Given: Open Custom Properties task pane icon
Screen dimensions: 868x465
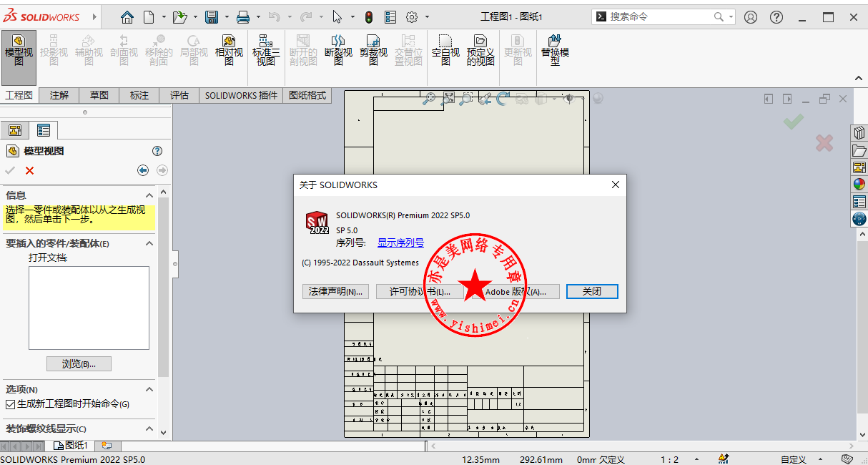Looking at the screenshot, I should tap(859, 202).
